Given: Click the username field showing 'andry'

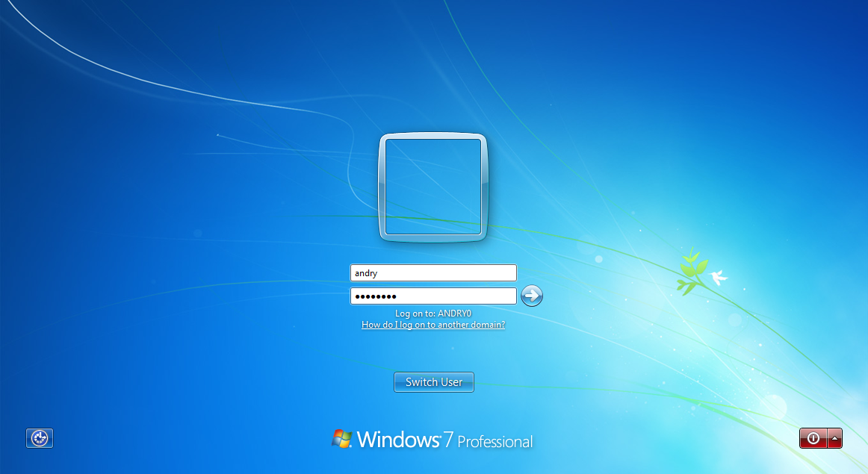Looking at the screenshot, I should [433, 272].
